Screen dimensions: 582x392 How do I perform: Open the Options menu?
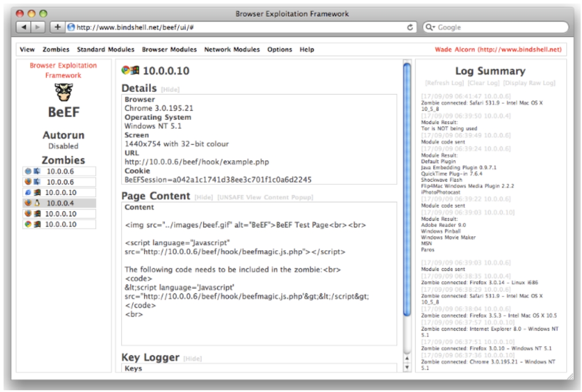(280, 50)
